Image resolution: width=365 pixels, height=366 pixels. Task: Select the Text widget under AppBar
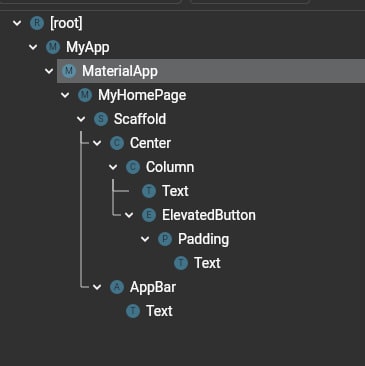point(159,311)
